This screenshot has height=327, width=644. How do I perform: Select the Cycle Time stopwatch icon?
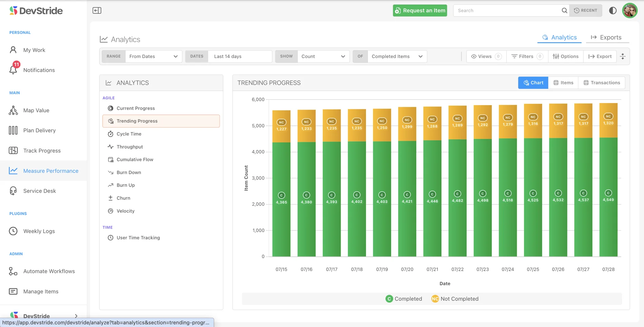point(110,134)
